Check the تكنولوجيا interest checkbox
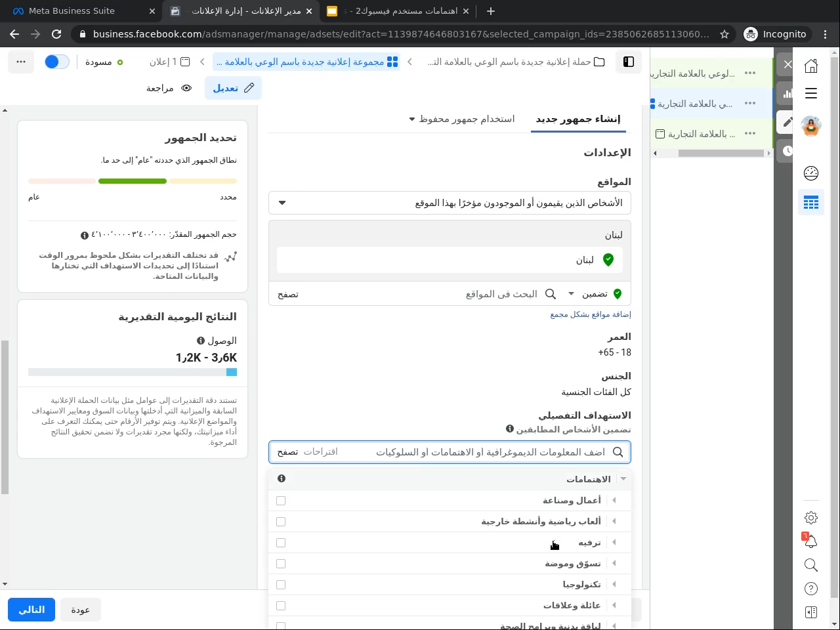840x630 pixels. pyautogui.click(x=281, y=585)
